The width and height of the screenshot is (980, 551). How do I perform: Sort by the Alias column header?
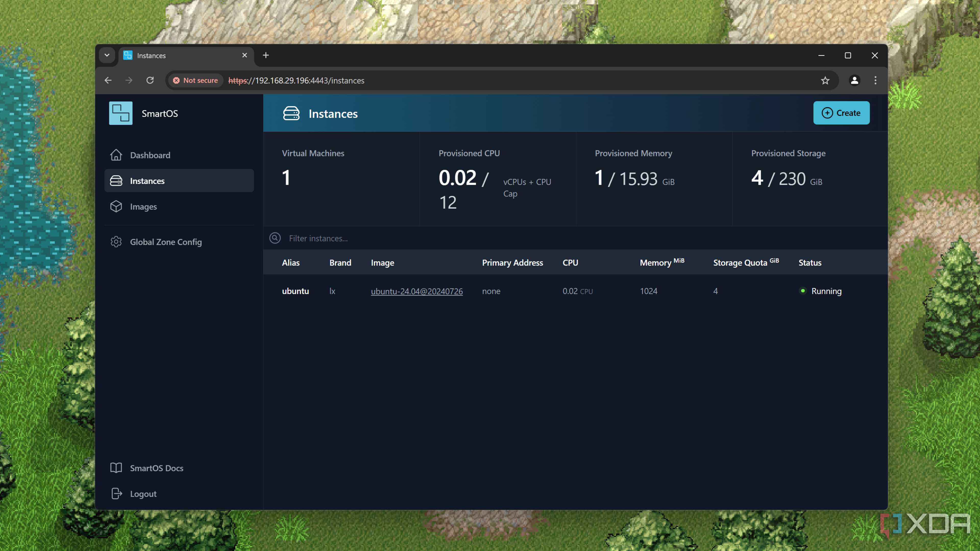pyautogui.click(x=291, y=263)
